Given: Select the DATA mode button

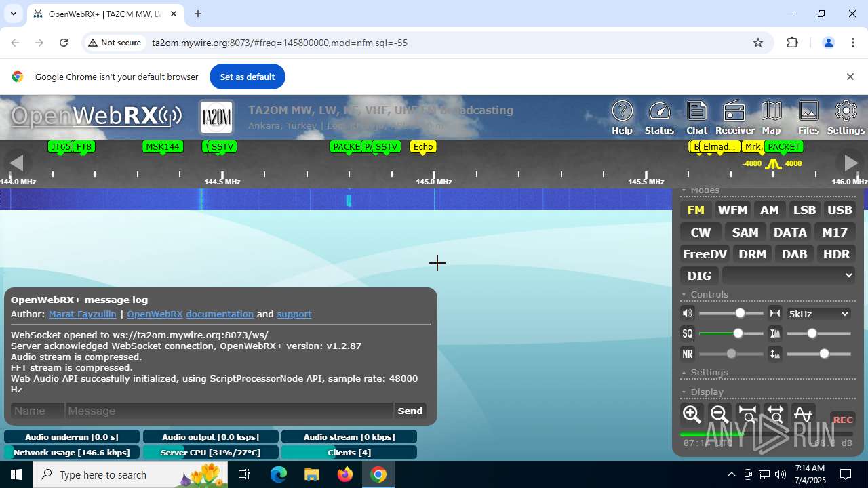Looking at the screenshot, I should pyautogui.click(x=790, y=232).
